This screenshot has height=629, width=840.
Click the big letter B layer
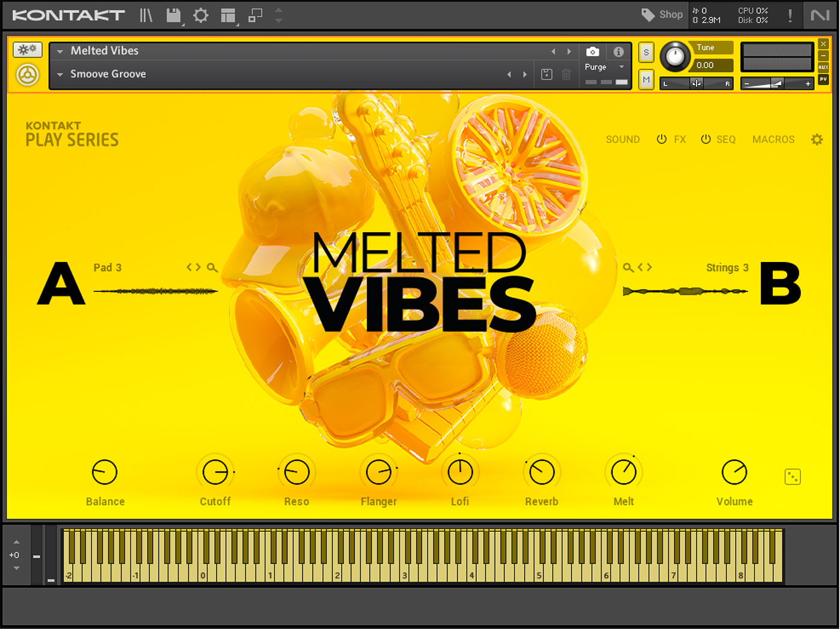pos(781,284)
